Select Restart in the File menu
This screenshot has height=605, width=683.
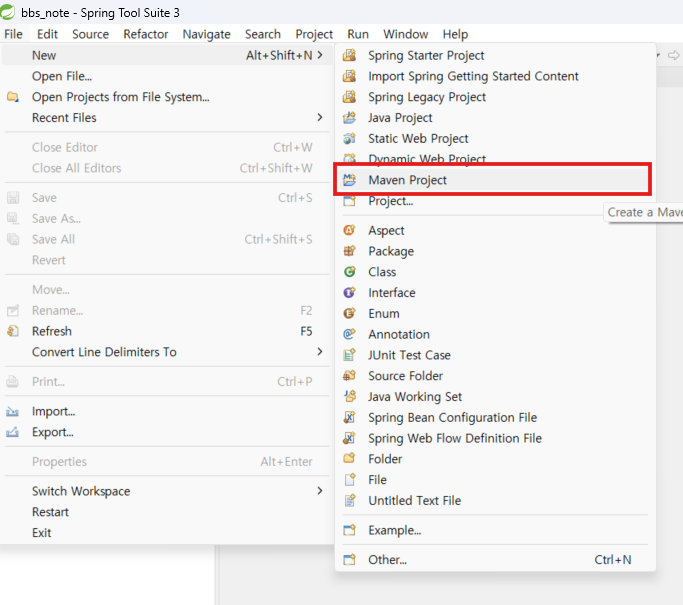(50, 512)
